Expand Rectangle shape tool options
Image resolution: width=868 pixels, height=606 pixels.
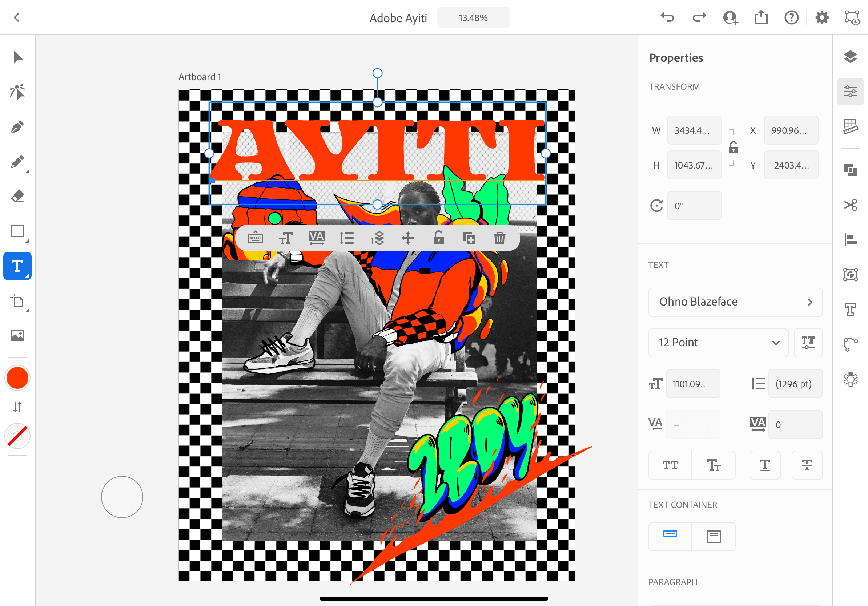[27, 241]
